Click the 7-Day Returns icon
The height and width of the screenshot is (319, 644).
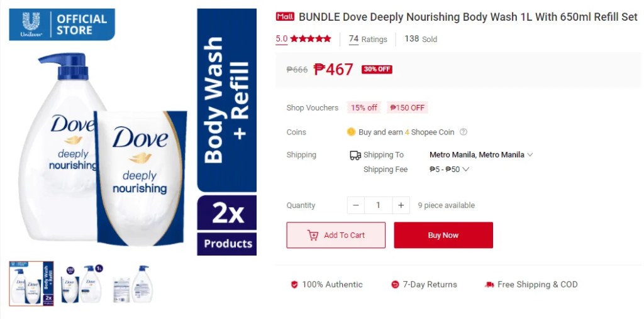(x=395, y=284)
